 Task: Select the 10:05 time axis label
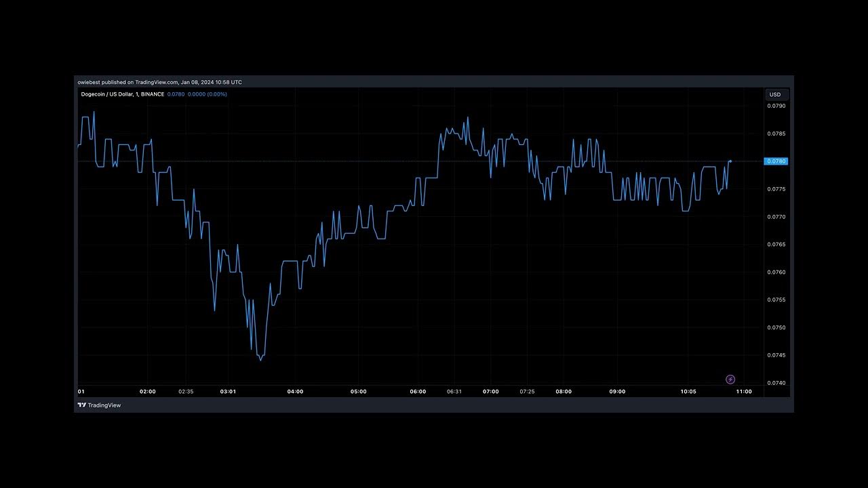(688, 391)
